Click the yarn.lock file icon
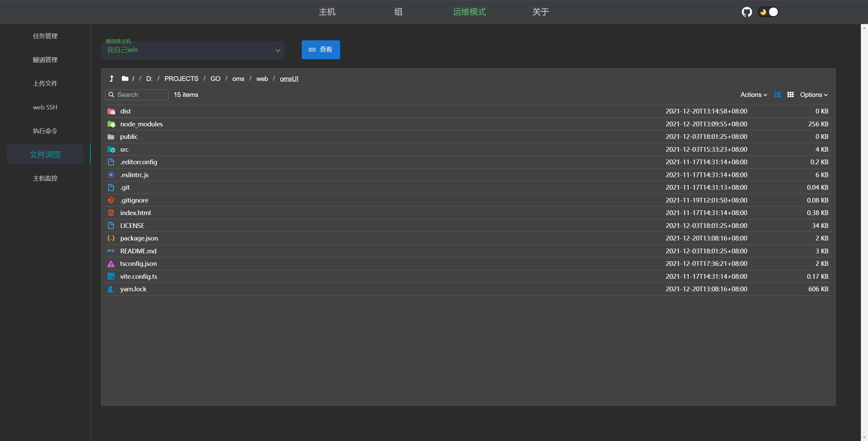The image size is (868, 441). tap(111, 289)
